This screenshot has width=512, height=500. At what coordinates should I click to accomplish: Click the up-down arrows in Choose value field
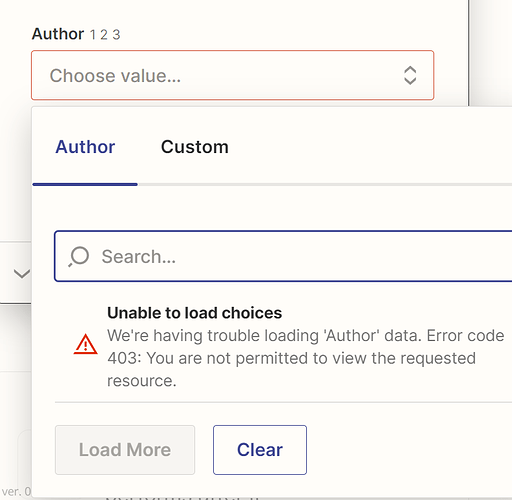[x=410, y=75]
